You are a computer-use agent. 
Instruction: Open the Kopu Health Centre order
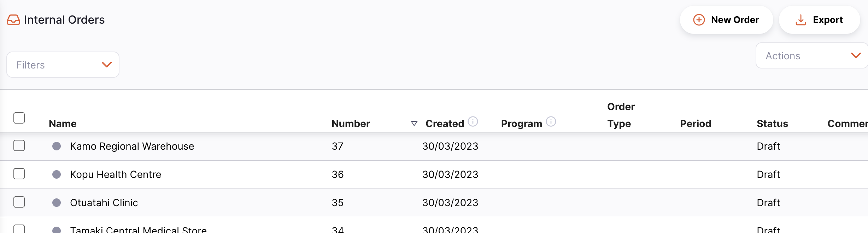pos(116,174)
